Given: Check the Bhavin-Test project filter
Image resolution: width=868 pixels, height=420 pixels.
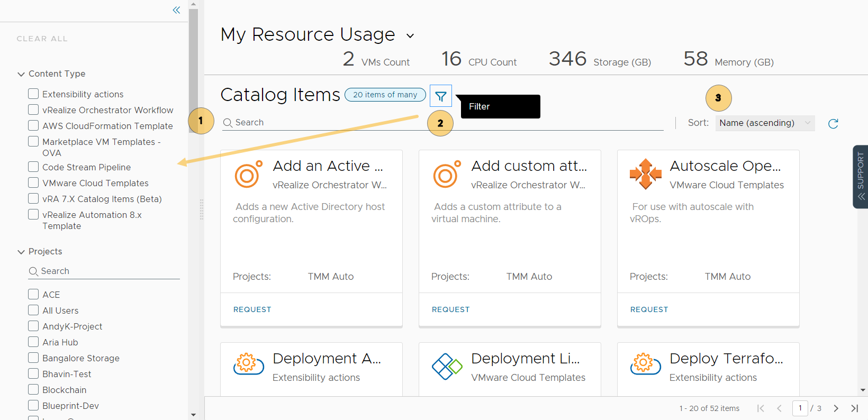Looking at the screenshot, I should coord(33,373).
